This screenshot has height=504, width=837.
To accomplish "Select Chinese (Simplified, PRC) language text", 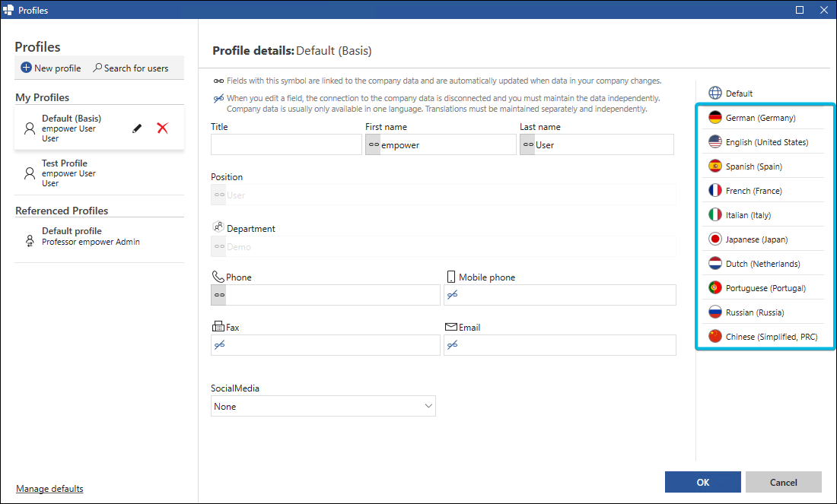I will point(772,337).
